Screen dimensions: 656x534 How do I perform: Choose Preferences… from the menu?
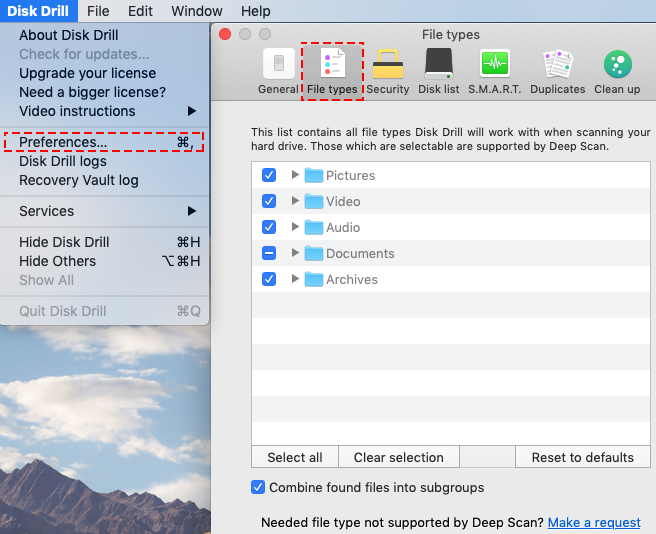pyautogui.click(x=105, y=142)
